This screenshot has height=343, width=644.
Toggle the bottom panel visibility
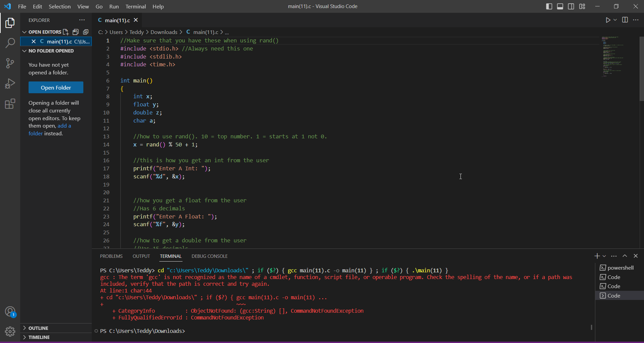(560, 6)
